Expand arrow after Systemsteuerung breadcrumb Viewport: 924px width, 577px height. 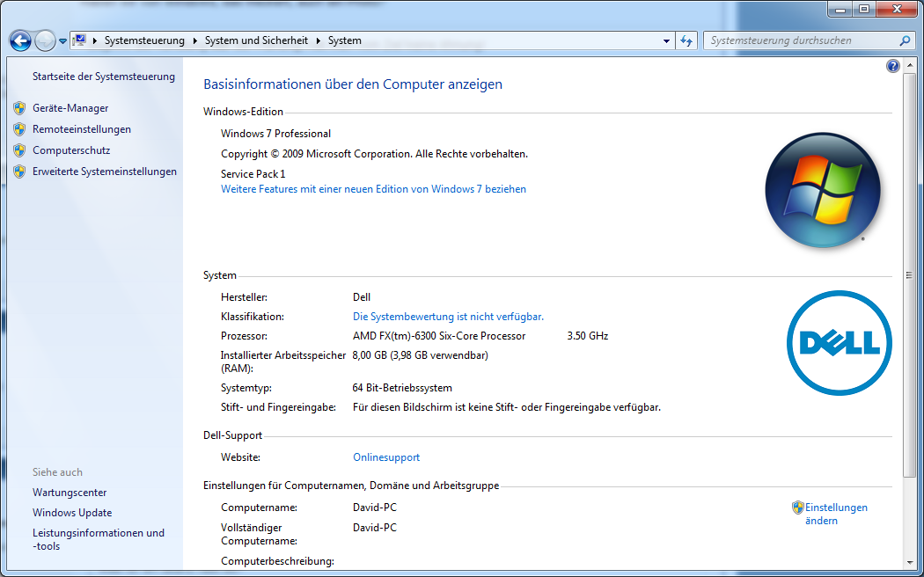point(194,40)
